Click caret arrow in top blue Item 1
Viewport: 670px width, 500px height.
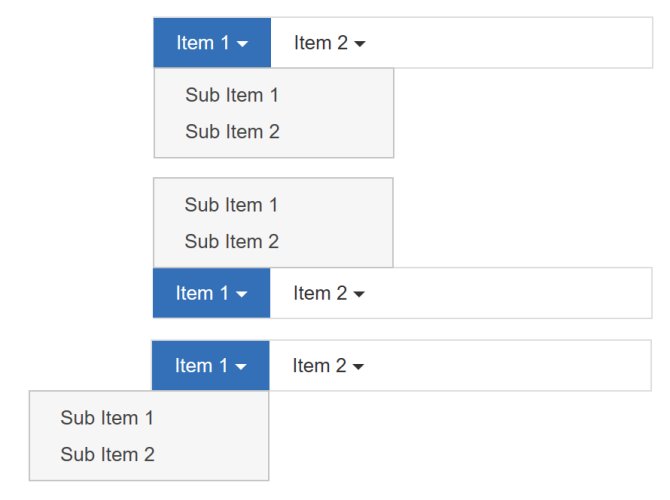[242, 44]
